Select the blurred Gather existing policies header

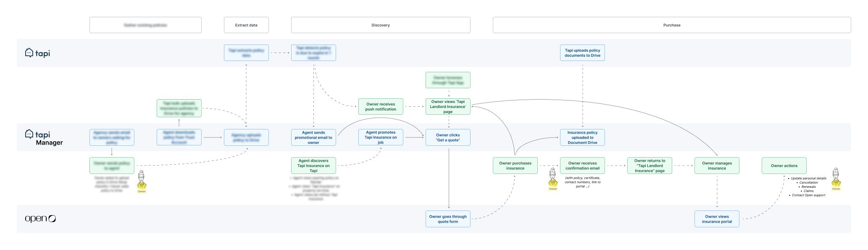click(145, 25)
